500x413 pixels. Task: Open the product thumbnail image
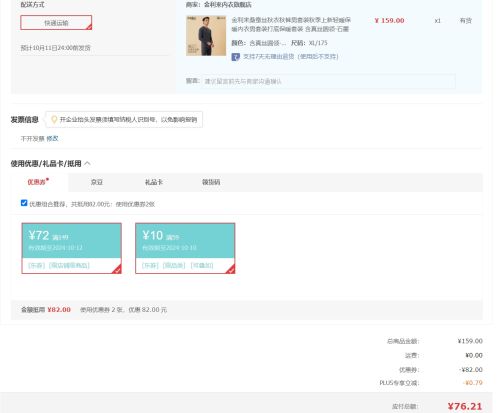pos(206,36)
